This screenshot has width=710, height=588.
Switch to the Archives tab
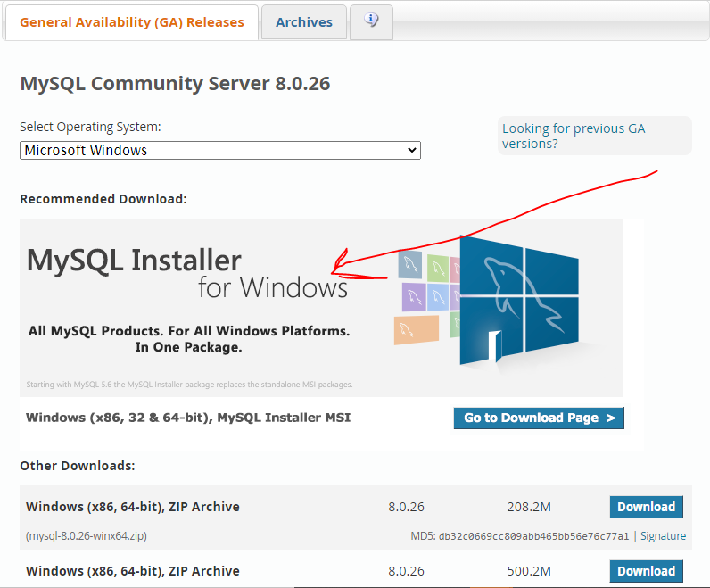coord(303,22)
